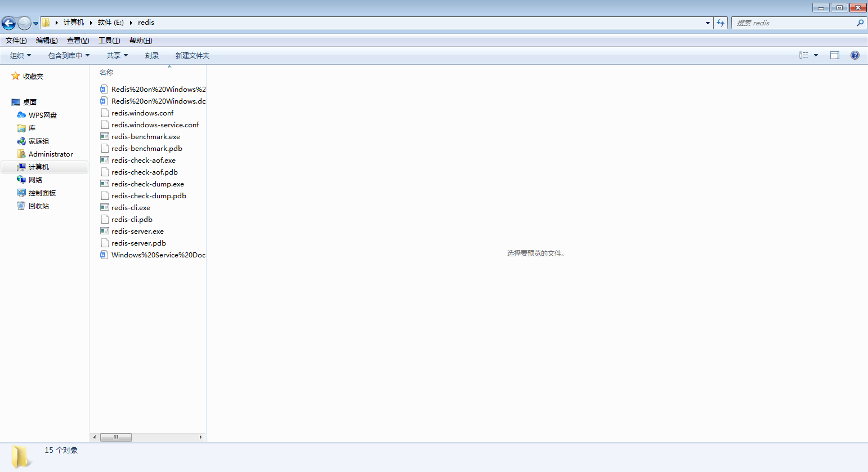The height and width of the screenshot is (472, 868).
Task: Refresh the redis folder view
Action: 721,23
